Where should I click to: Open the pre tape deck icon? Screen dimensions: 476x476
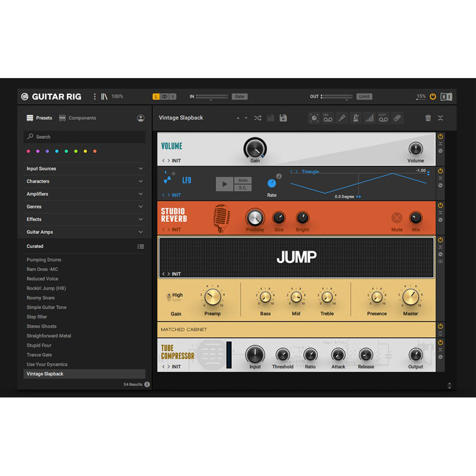(328, 118)
